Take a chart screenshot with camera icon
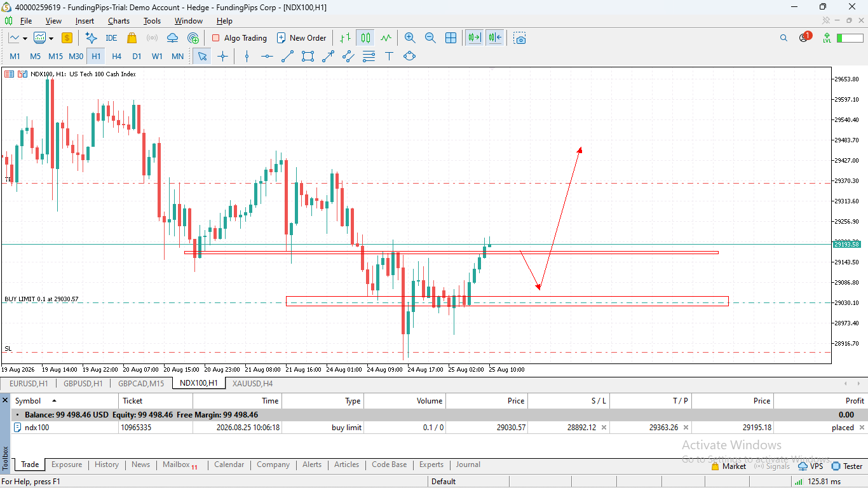The height and width of the screenshot is (488, 868). coord(520,38)
